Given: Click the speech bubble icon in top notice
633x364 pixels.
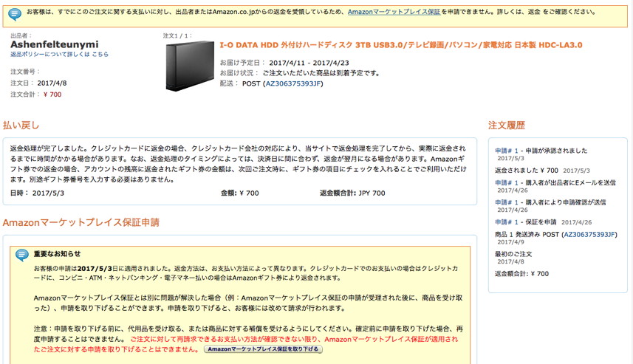Looking at the screenshot, I should tap(15, 15).
